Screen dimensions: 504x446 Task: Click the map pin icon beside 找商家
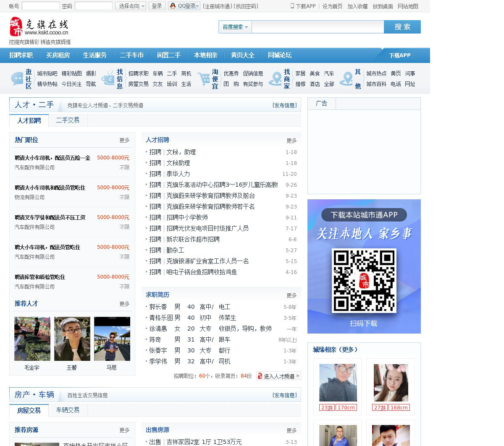(x=276, y=78)
